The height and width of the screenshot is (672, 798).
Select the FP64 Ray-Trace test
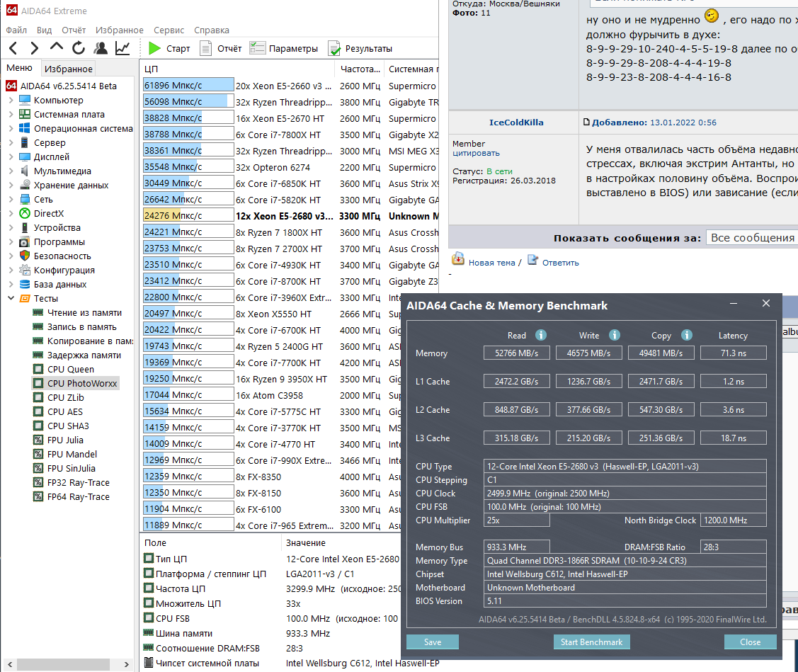(79, 497)
